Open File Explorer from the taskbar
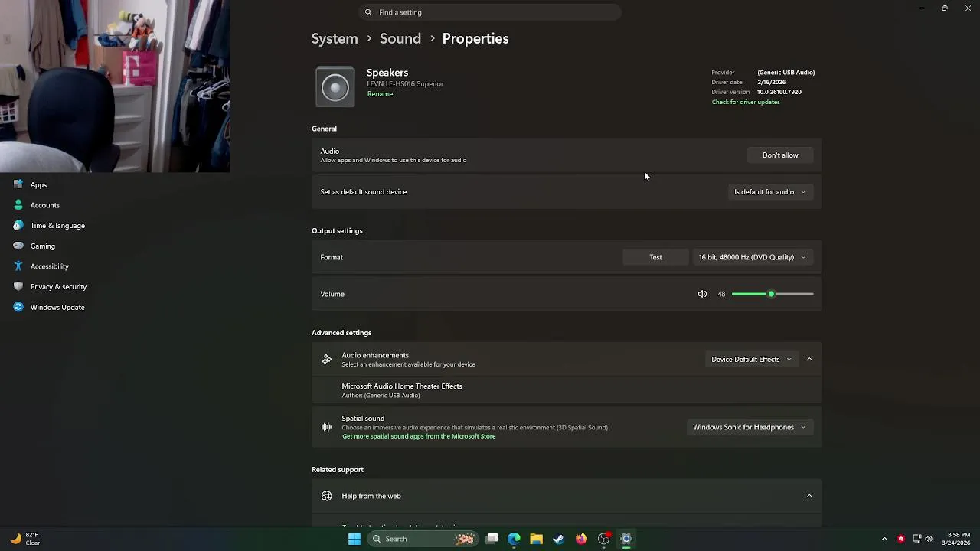The height and width of the screenshot is (551, 980). pos(536,539)
